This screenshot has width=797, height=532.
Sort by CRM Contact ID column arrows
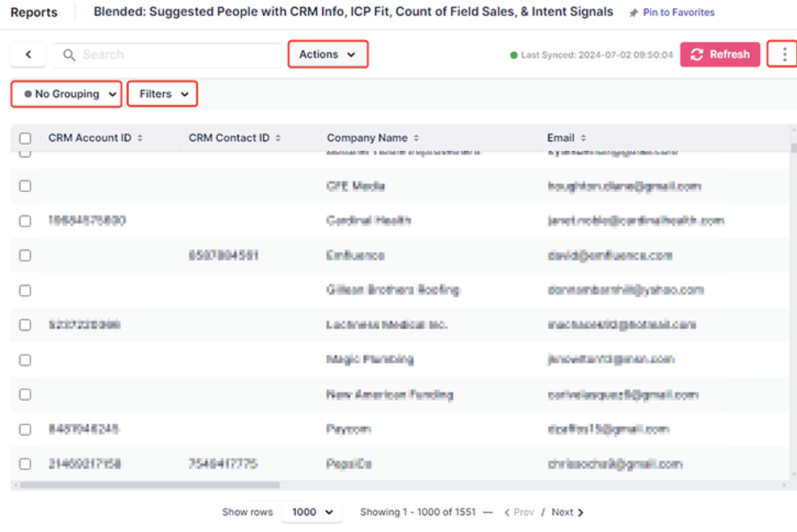point(278,138)
